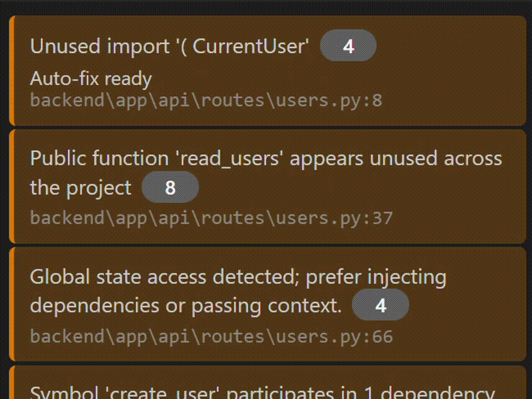
Task: Open file path users.py:8 under unused import
Action: coord(206,100)
